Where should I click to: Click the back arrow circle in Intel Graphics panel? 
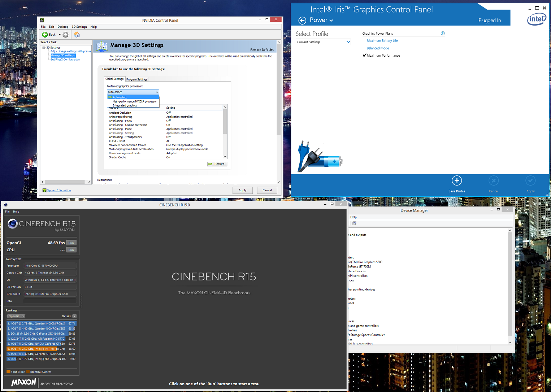coord(302,20)
